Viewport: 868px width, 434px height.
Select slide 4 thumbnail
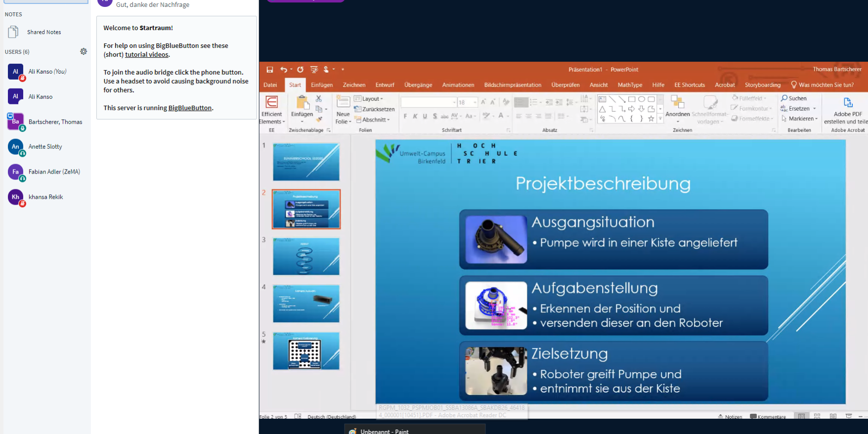[x=306, y=304]
